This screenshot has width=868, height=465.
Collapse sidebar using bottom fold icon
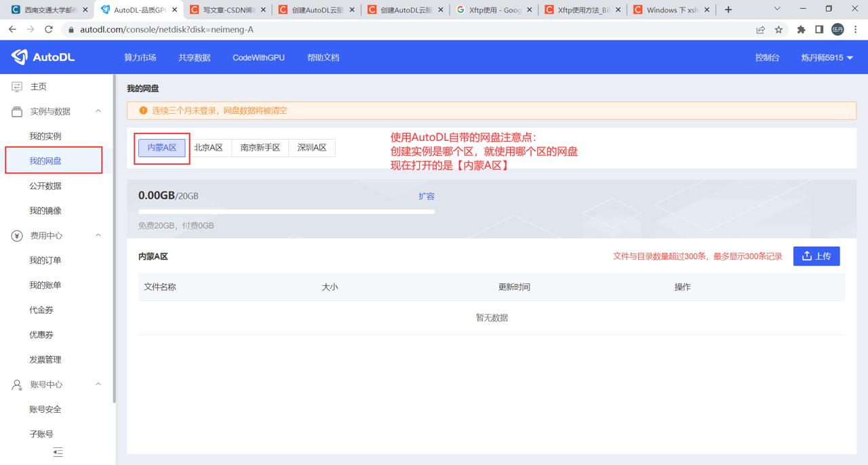(x=58, y=452)
